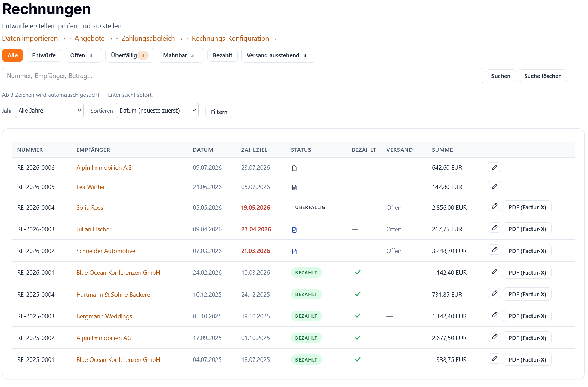The image size is (588, 387).
Task: Open the Sortieren dropdown Datum (neueste zuerst)
Action: coord(157,111)
